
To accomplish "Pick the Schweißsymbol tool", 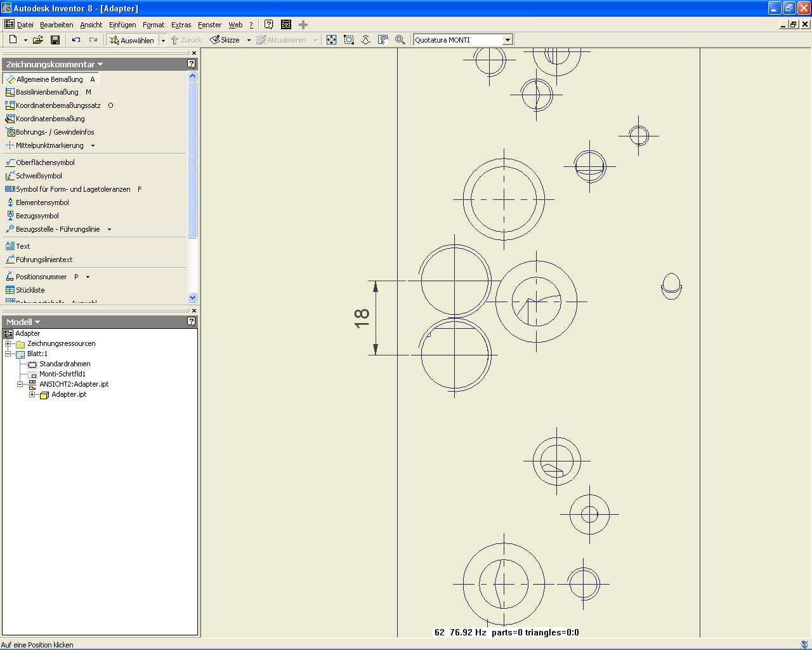I will (x=39, y=176).
